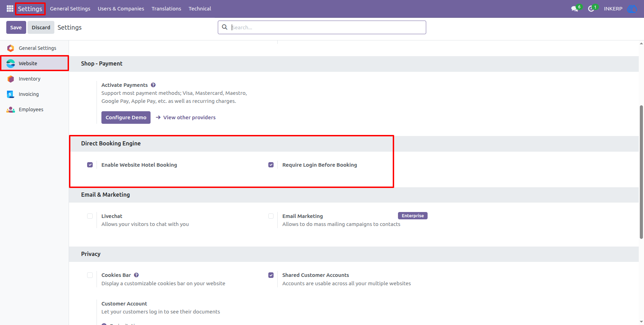Enable the Livechat checkbox
The image size is (644, 325).
[x=90, y=216]
